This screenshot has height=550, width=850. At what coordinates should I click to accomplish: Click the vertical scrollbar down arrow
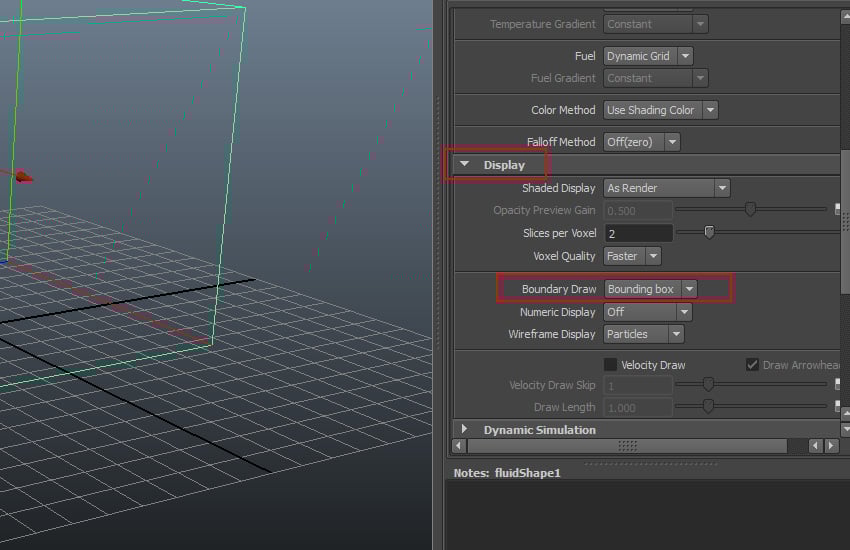point(846,429)
